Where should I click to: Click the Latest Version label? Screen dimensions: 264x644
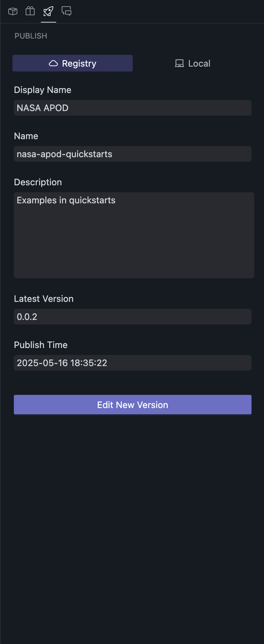pos(44,299)
